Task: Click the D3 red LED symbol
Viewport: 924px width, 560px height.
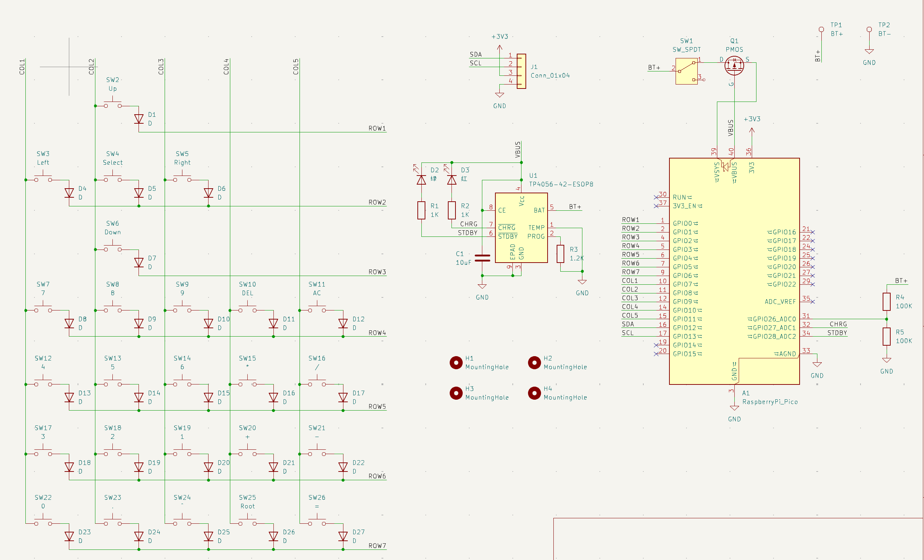Action: [x=452, y=180]
